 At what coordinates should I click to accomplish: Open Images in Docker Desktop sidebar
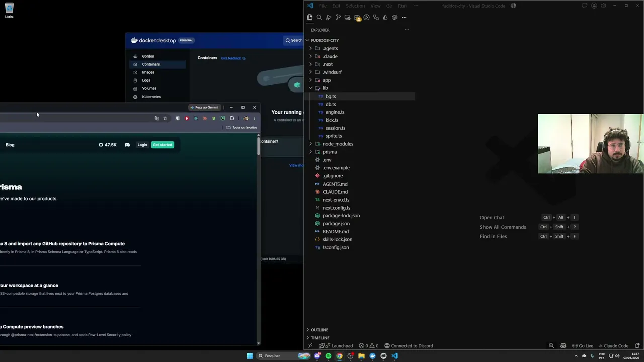[x=157, y=72]
